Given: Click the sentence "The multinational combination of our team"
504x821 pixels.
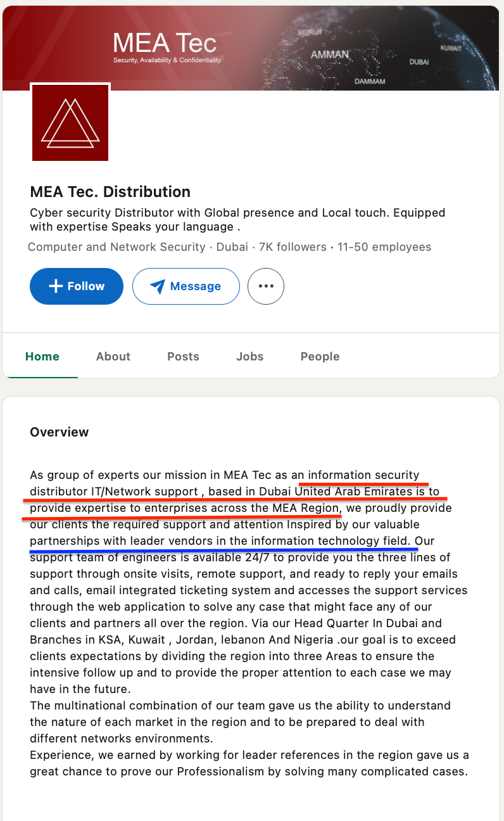Looking at the screenshot, I should point(241,722).
